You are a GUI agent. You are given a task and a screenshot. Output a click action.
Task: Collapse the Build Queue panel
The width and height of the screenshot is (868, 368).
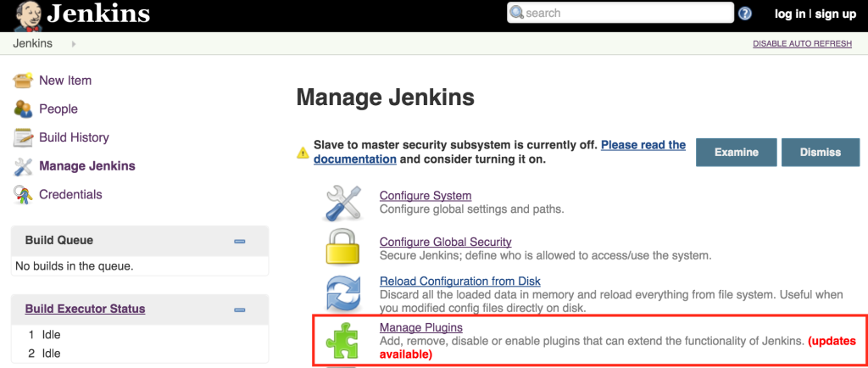(x=240, y=242)
